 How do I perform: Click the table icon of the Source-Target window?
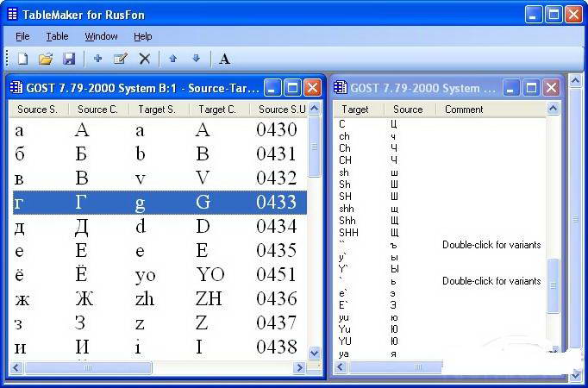coord(16,88)
